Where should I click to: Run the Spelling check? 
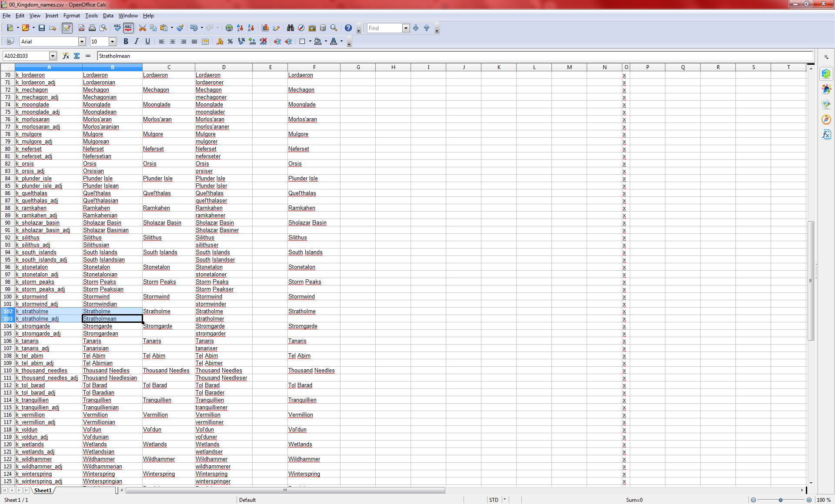pos(117,28)
